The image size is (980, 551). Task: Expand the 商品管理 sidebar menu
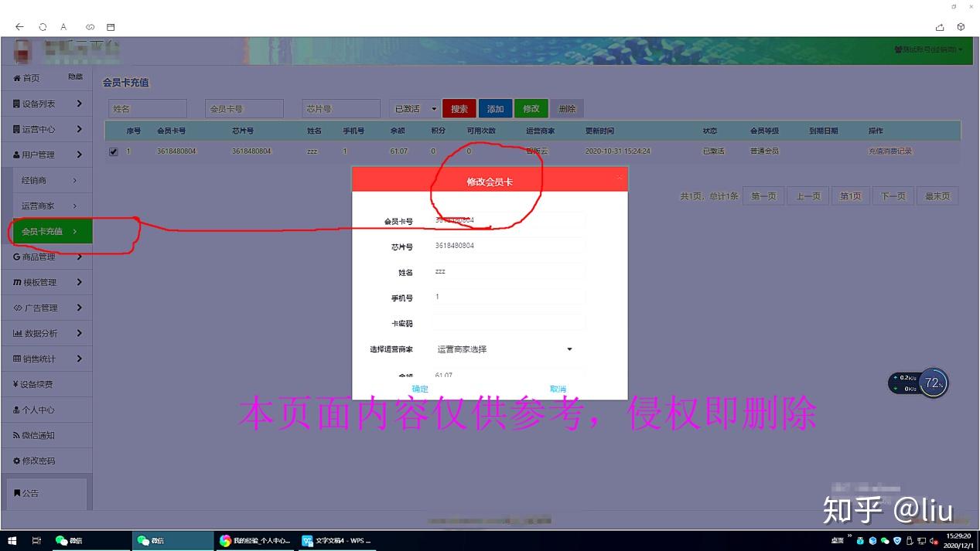(46, 257)
